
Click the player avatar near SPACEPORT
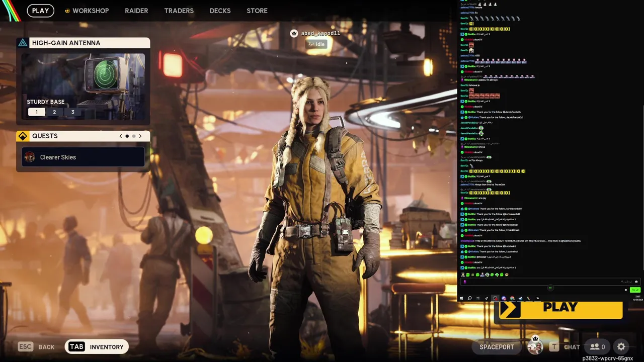tap(535, 346)
